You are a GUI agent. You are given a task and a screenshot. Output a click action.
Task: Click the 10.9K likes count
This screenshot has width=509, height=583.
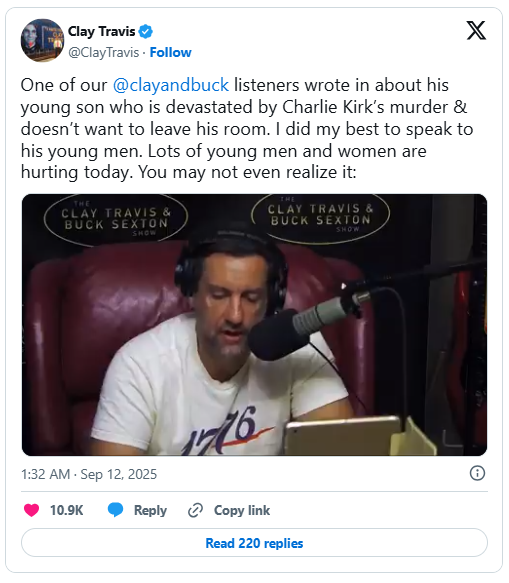click(67, 510)
